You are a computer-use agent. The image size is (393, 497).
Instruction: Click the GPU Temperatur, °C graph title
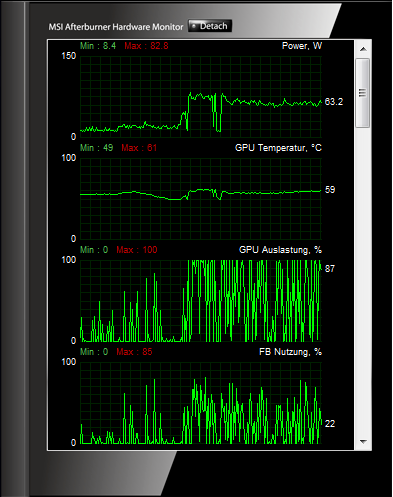(x=278, y=148)
